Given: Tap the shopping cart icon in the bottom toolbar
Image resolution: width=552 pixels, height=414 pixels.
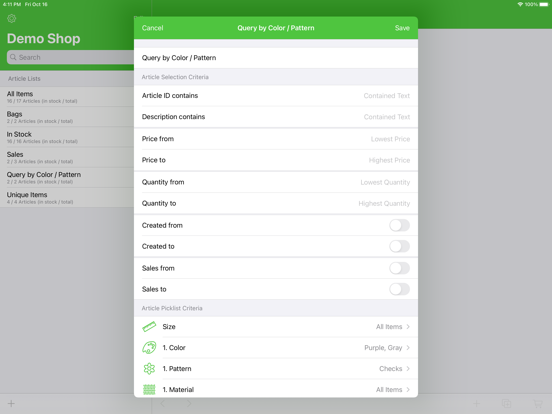Looking at the screenshot, I should [538, 403].
